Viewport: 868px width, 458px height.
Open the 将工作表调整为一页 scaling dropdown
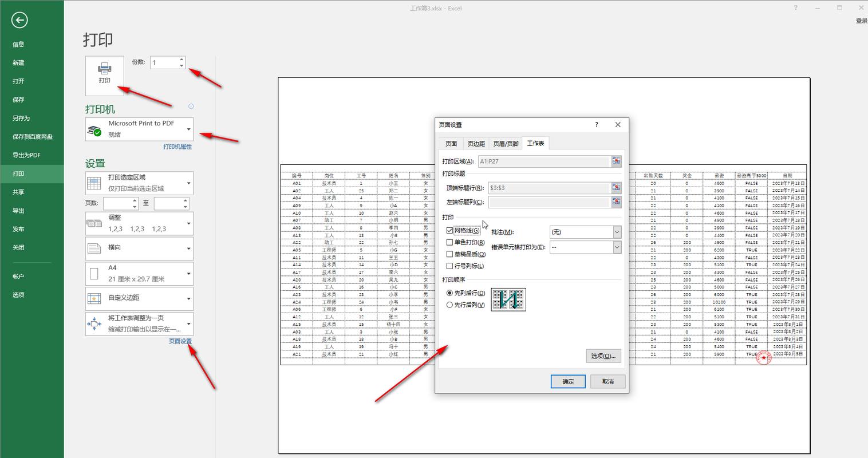coord(139,323)
